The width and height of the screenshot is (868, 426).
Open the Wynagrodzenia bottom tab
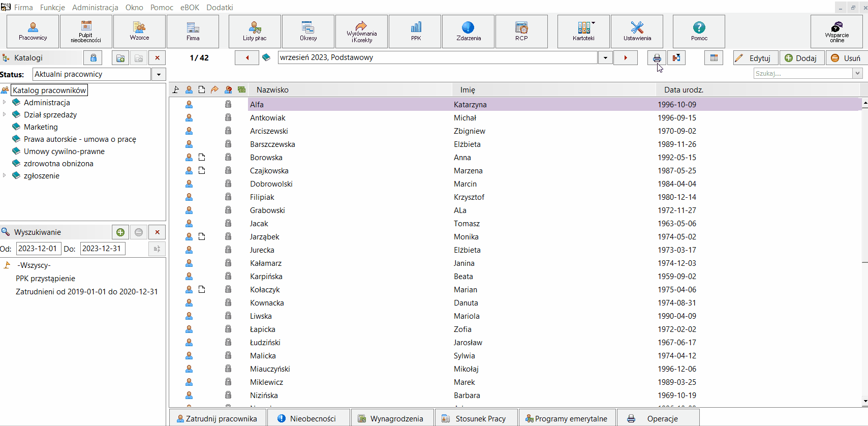[x=391, y=418]
